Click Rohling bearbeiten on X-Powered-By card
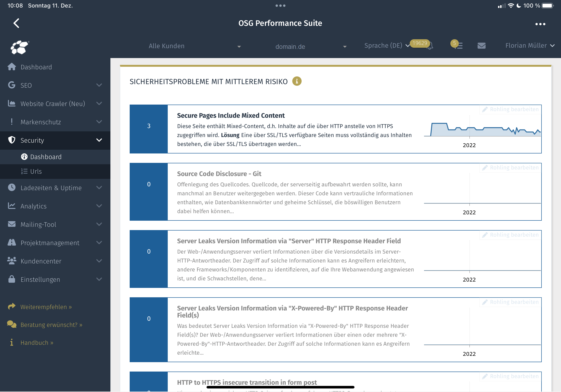561x392 pixels. (x=510, y=302)
